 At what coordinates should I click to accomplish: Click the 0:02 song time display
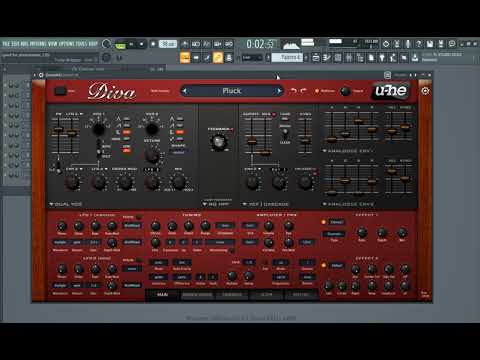pos(260,44)
